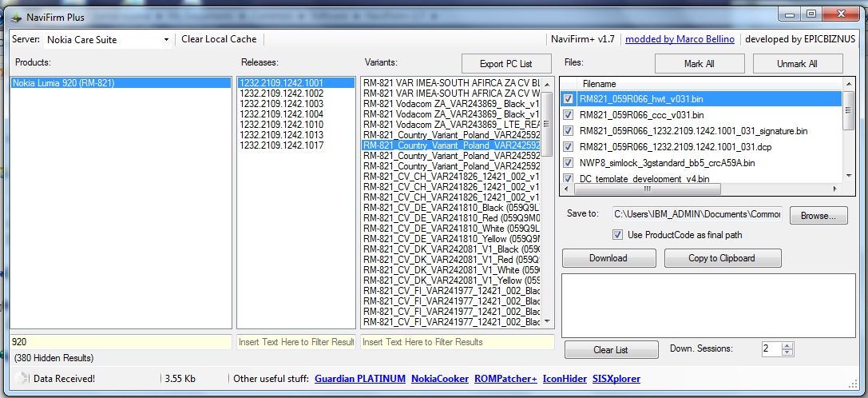This screenshot has height=398, width=868.
Task: Uncheck the 1001_031_signature.bin file checkbox
Action: click(x=568, y=131)
